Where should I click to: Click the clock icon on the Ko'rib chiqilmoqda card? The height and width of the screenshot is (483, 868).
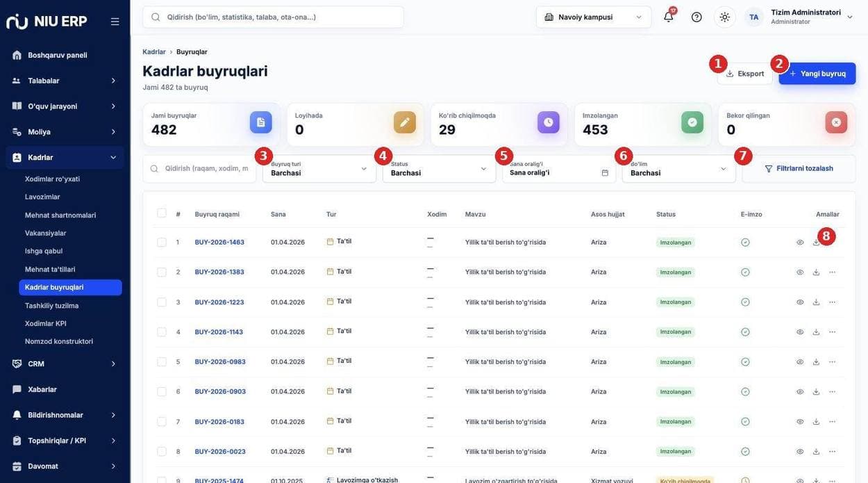click(549, 122)
